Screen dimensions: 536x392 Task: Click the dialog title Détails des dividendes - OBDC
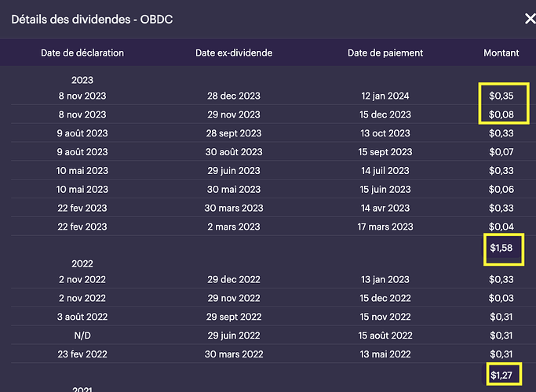92,20
